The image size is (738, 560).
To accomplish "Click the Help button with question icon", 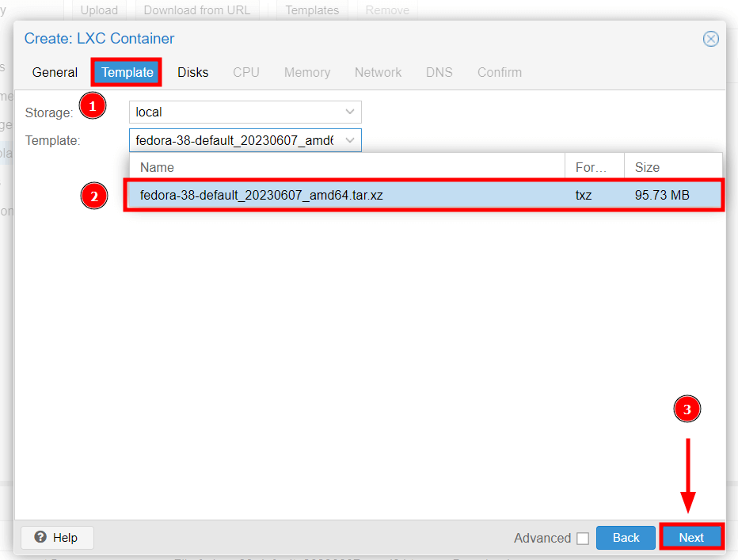I will [57, 538].
